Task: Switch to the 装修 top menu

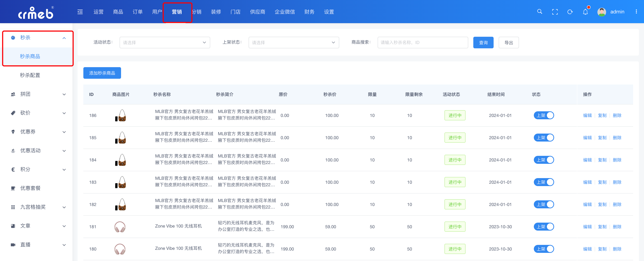Action: (216, 12)
